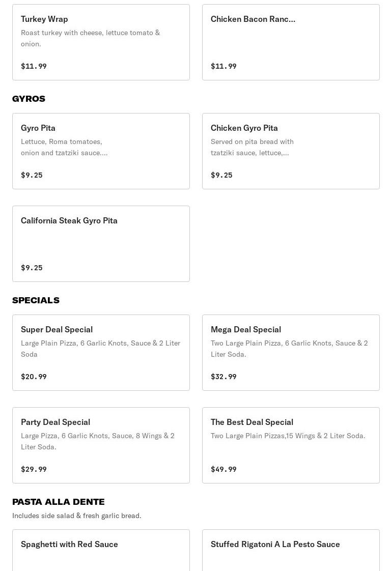Click the GYROS section heading

pos(29,99)
